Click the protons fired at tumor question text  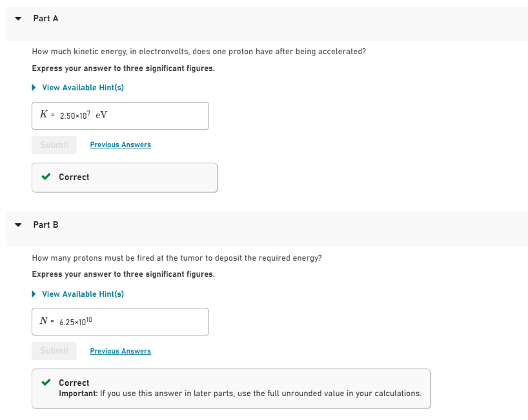(x=177, y=258)
